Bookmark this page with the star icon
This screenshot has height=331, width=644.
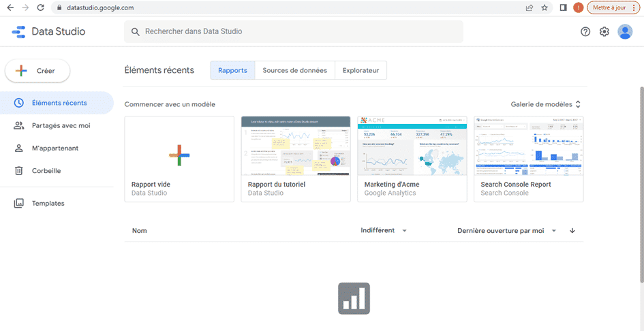[545, 8]
